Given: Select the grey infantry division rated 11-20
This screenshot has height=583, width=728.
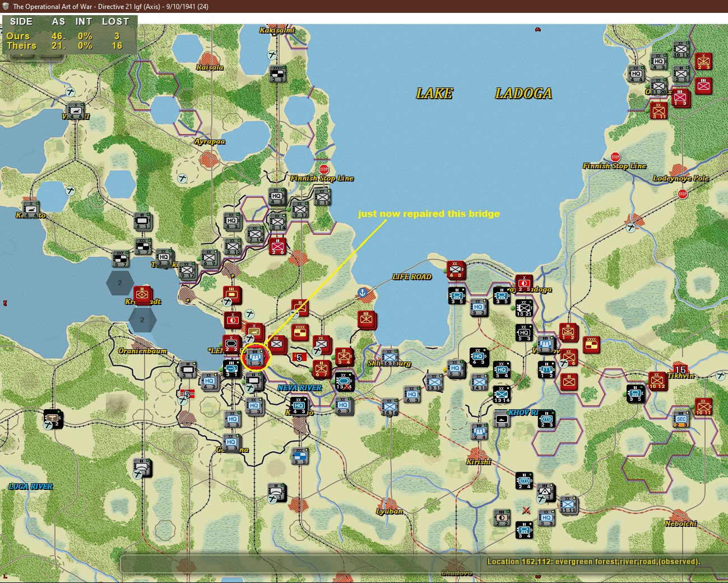Looking at the screenshot, I should click(x=659, y=86).
